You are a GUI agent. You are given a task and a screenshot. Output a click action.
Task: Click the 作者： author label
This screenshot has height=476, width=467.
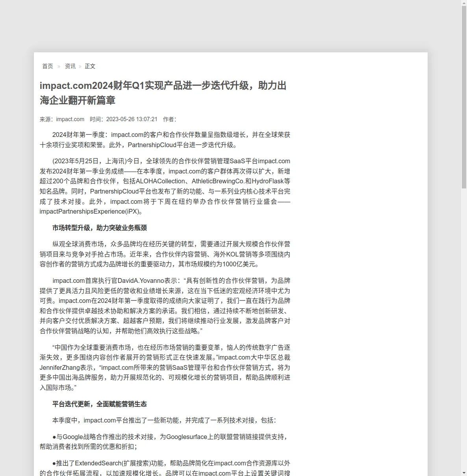pyautogui.click(x=170, y=119)
